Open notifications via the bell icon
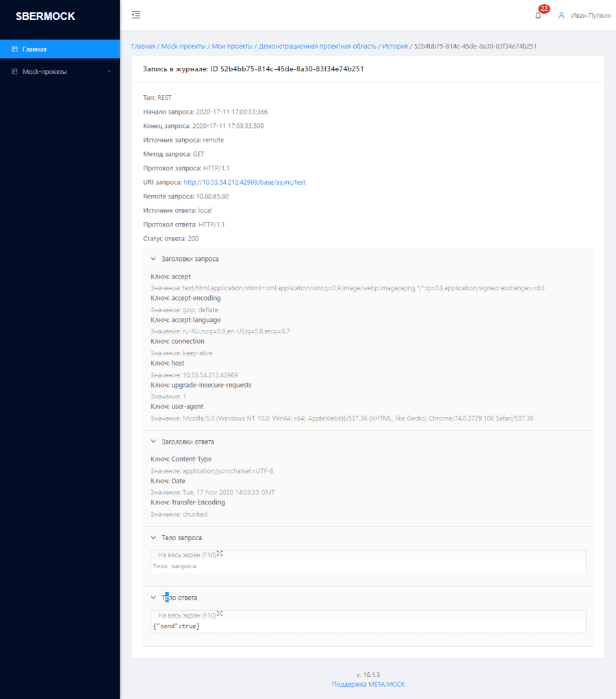The height and width of the screenshot is (699, 616). point(538,15)
